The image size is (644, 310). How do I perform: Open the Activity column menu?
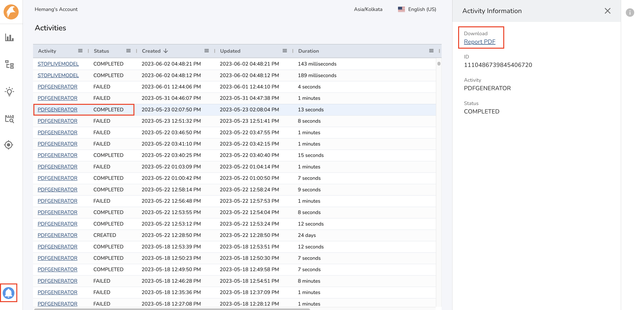[80, 51]
